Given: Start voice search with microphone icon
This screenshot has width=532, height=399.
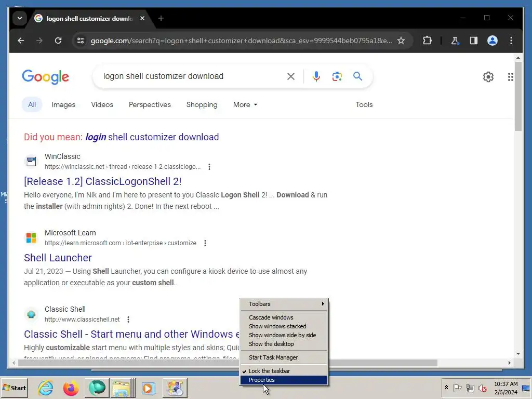Looking at the screenshot, I should coord(316,76).
